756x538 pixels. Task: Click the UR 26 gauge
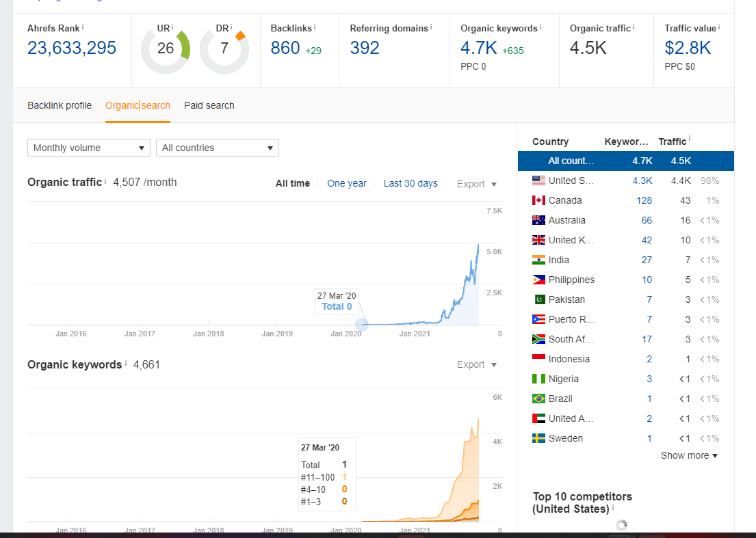pyautogui.click(x=166, y=49)
